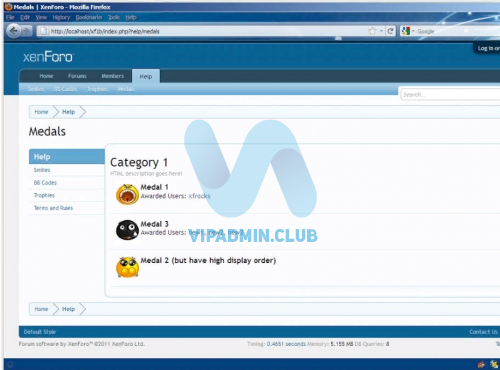Click the Default Style footer link
The width and height of the screenshot is (500, 370).
(40, 332)
